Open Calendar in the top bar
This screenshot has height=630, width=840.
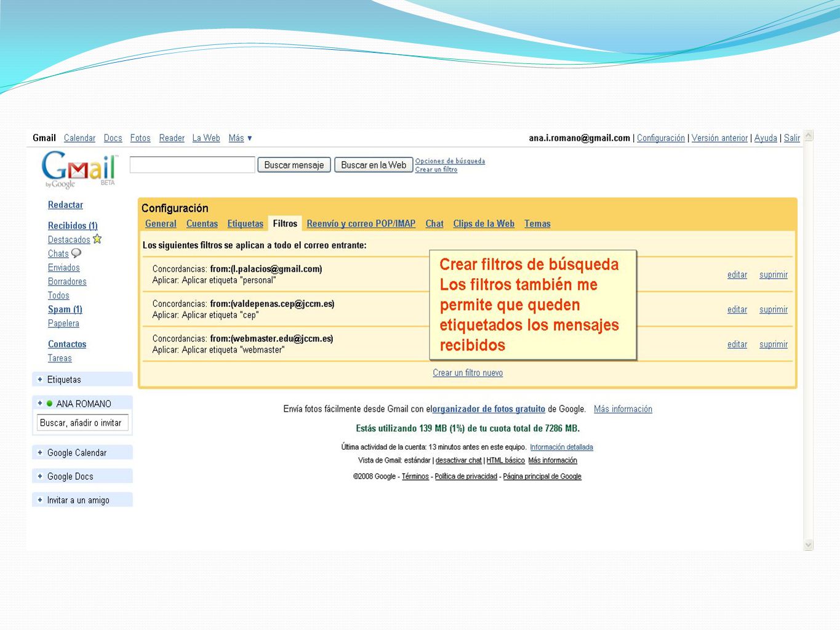pyautogui.click(x=80, y=138)
